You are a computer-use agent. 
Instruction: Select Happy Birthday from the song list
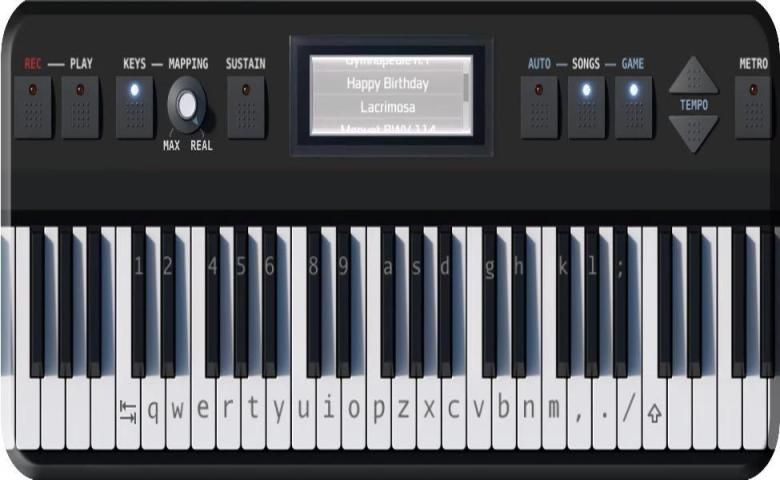(x=386, y=84)
